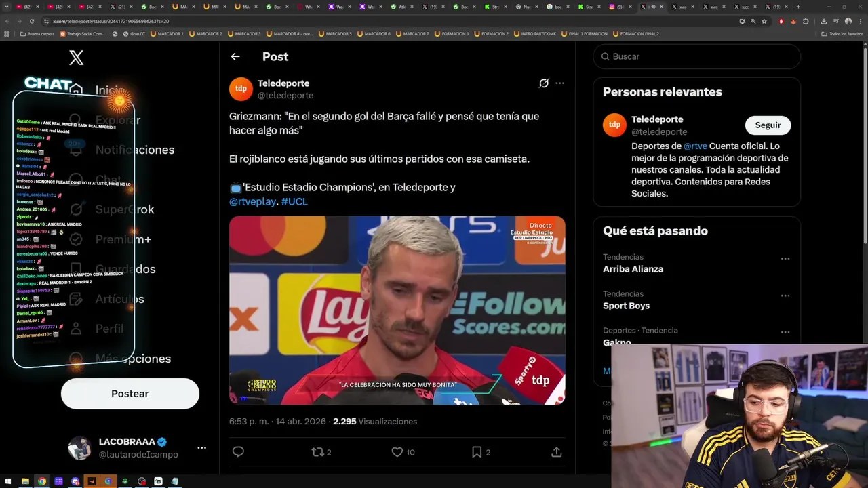Click the Windows Start button

coord(9,481)
